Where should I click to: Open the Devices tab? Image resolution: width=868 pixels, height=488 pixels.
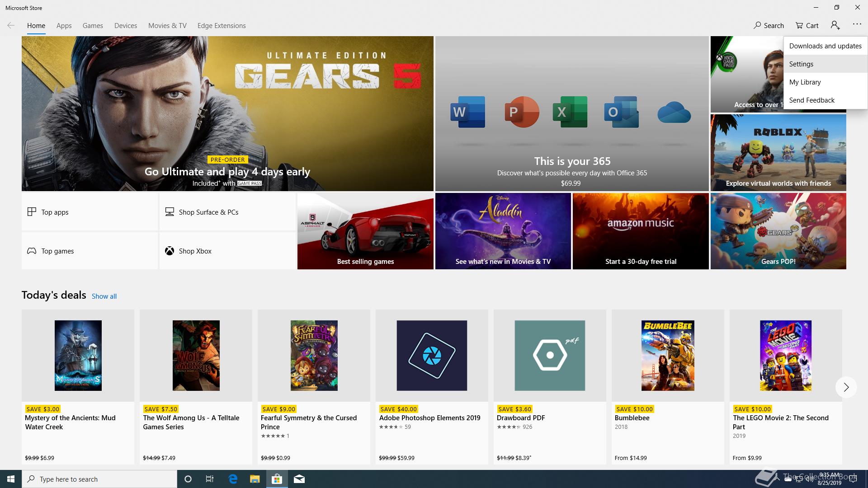point(126,25)
